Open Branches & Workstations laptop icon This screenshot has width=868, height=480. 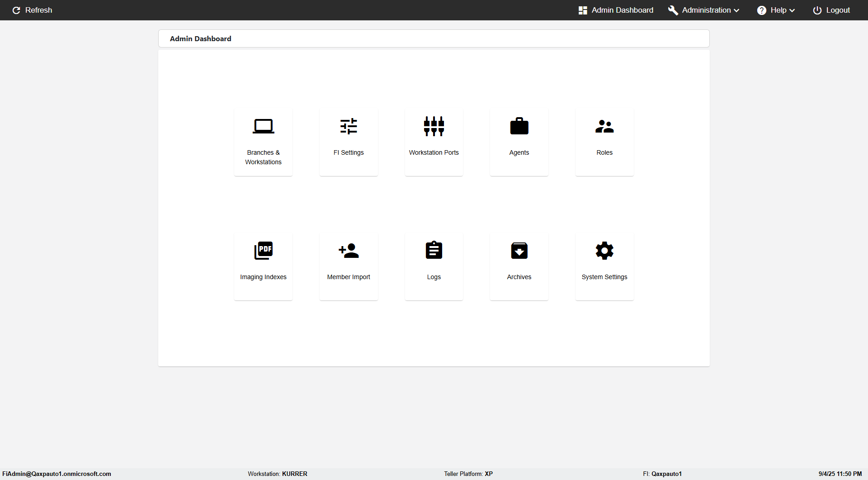(263, 126)
